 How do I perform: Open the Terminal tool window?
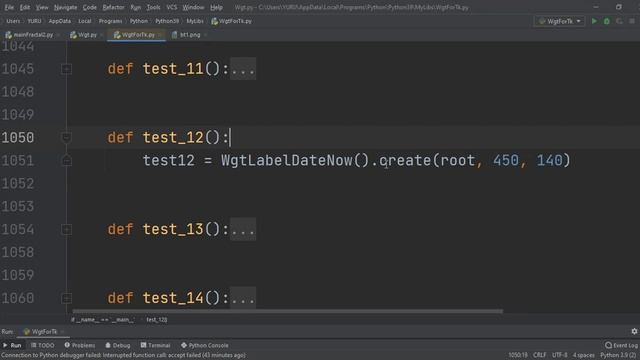[155, 345]
